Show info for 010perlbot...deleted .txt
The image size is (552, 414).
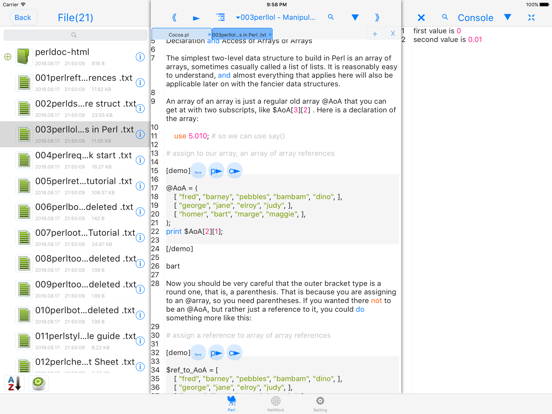pos(140,315)
